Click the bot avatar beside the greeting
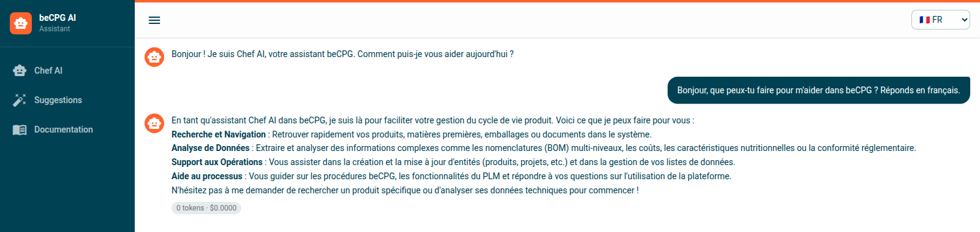Image resolution: width=980 pixels, height=232 pixels. coord(154,57)
